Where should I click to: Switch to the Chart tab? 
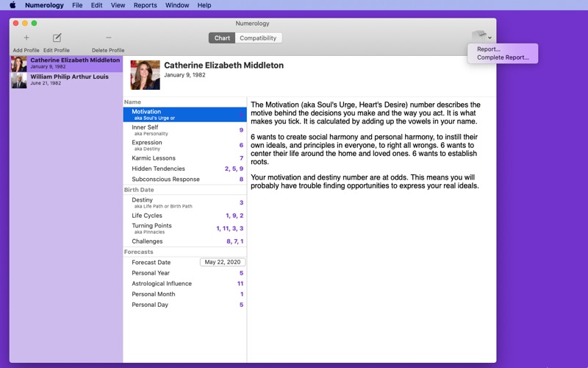(x=222, y=38)
